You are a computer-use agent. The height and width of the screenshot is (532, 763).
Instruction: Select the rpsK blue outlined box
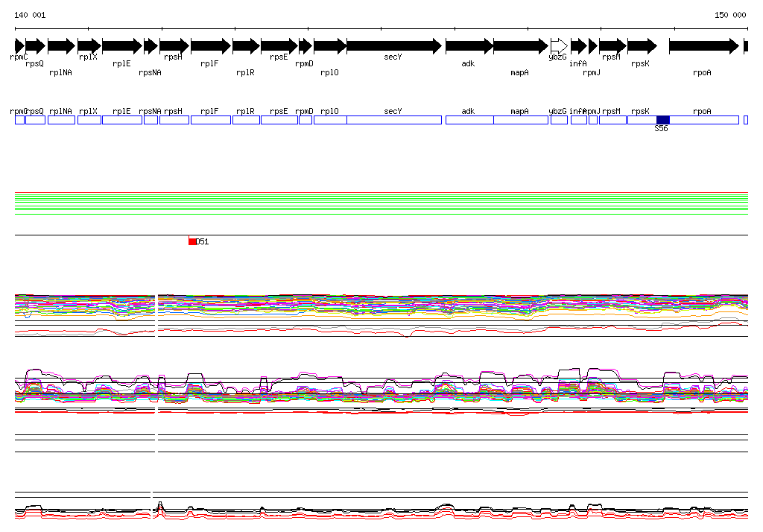(642, 120)
